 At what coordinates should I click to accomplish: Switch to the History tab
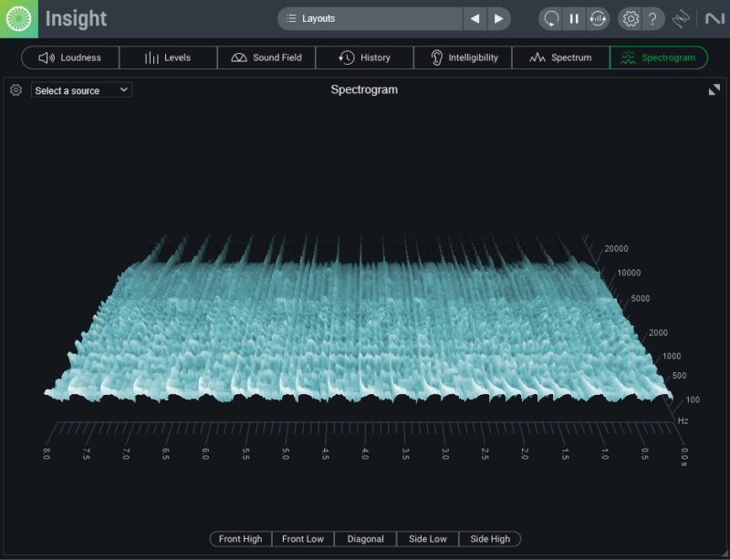click(x=364, y=57)
